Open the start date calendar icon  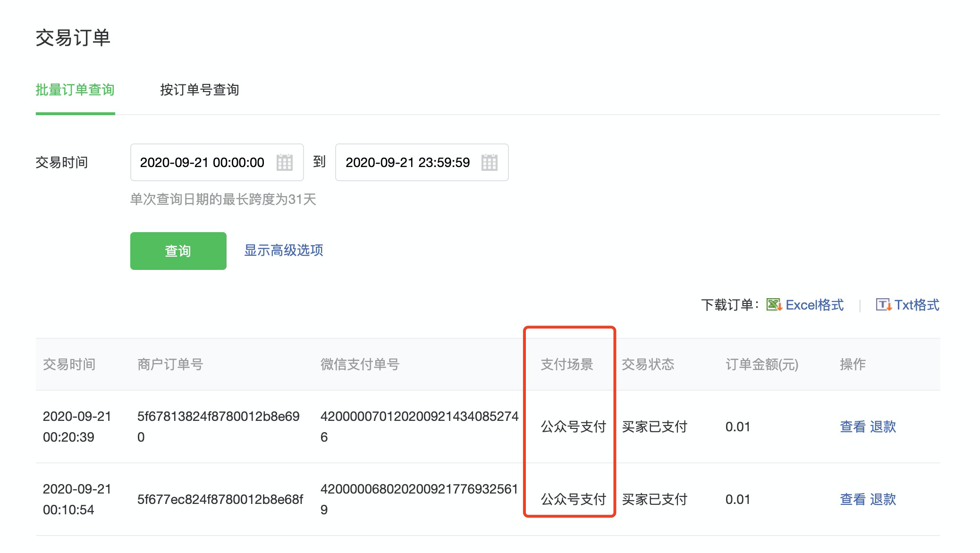284,162
